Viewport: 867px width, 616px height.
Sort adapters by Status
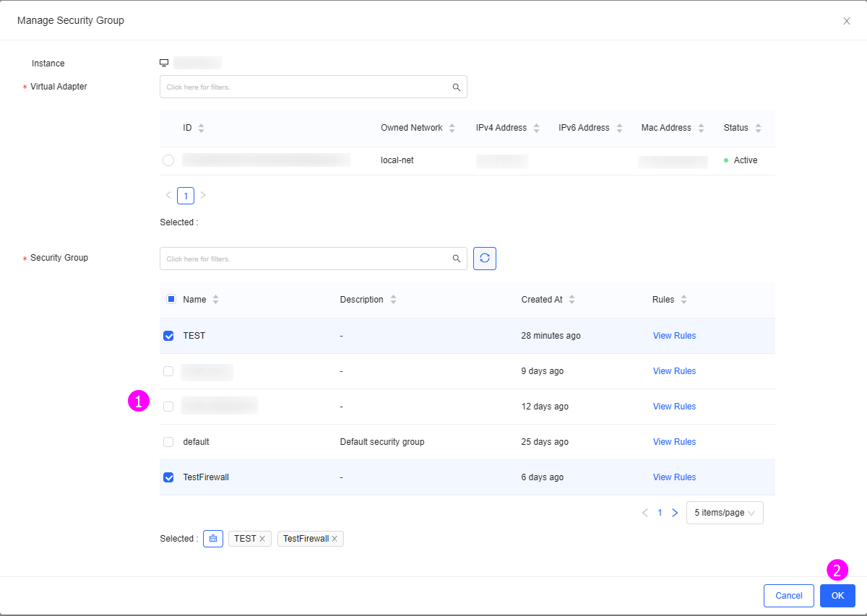[x=758, y=128]
